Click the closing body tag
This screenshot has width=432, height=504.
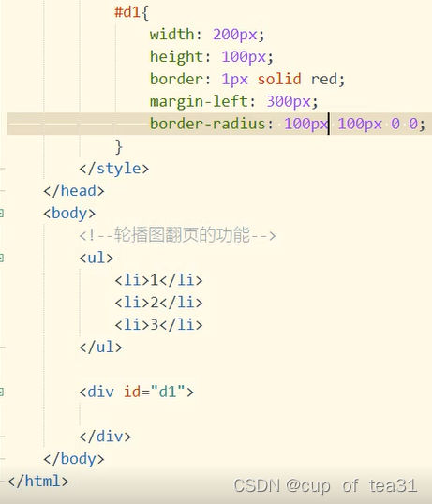pyautogui.click(x=74, y=459)
